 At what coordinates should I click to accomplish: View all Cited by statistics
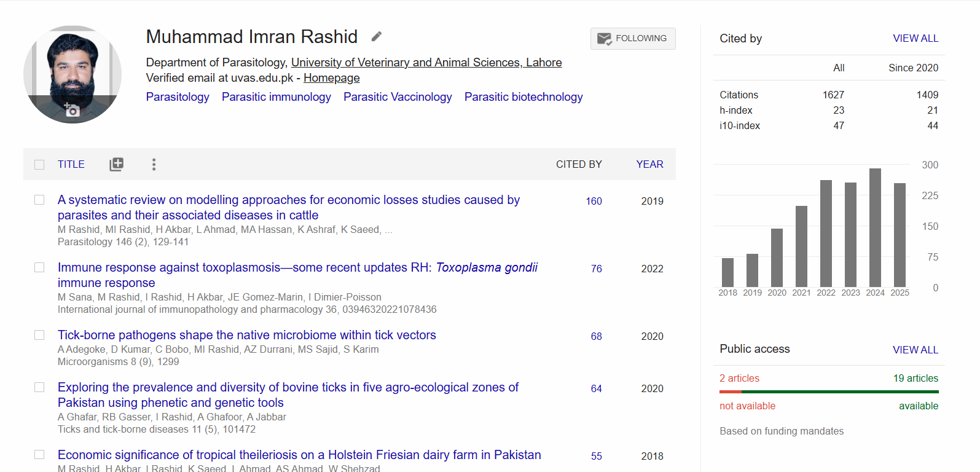tap(915, 38)
